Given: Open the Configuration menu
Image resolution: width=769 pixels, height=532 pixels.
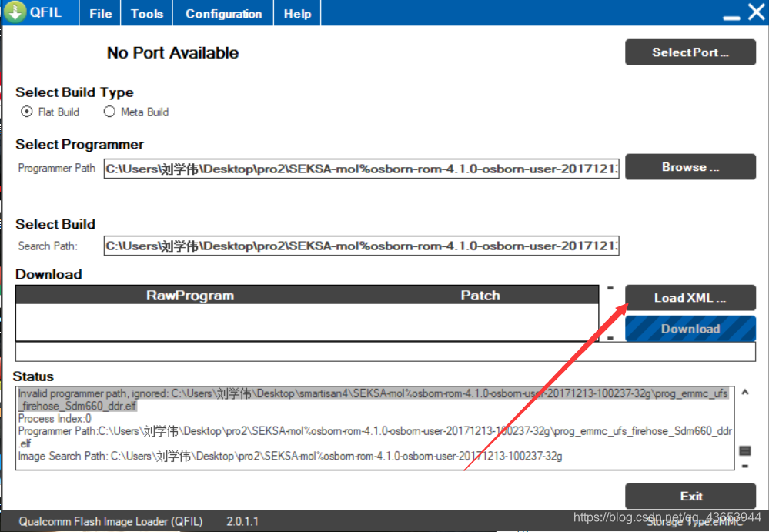Looking at the screenshot, I should (223, 13).
